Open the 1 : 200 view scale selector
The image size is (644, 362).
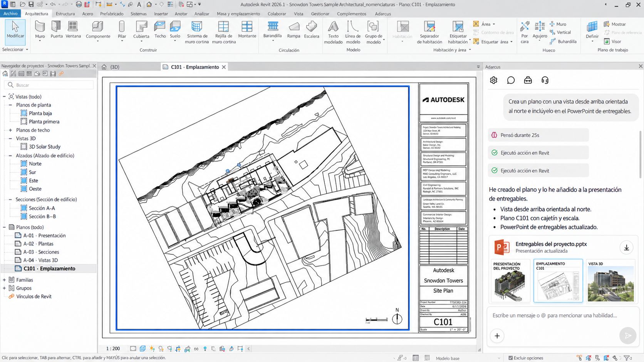coord(113,349)
